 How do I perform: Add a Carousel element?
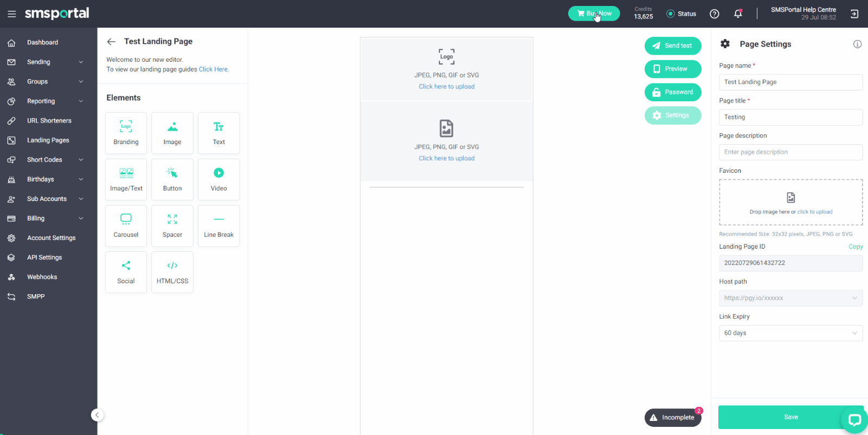126,226
